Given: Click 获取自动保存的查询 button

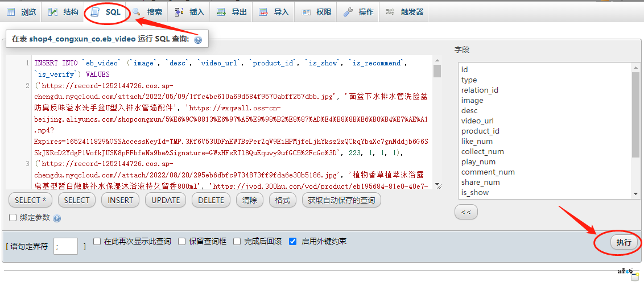Looking at the screenshot, I should (x=341, y=200).
